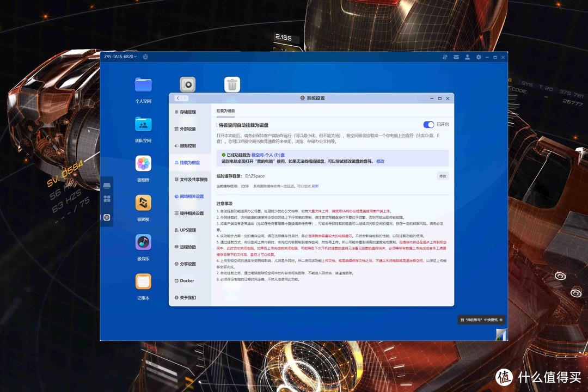This screenshot has width=588, height=392.
Task: Click the blue 修改 link for drive letter
Action: coord(380,162)
